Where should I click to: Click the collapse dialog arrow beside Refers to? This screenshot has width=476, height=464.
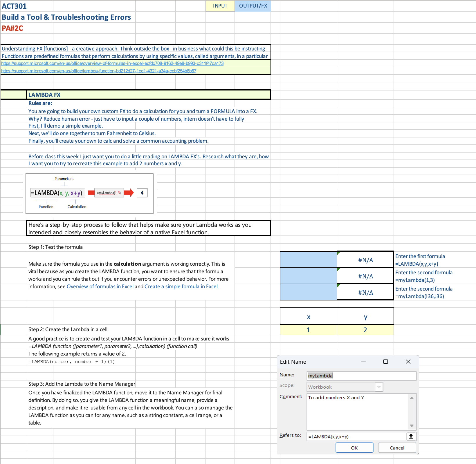(x=411, y=436)
